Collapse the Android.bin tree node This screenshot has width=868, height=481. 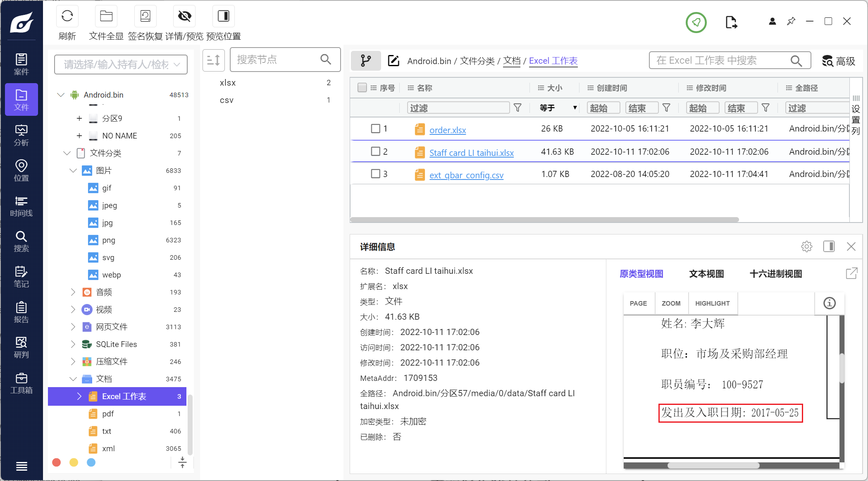point(61,95)
